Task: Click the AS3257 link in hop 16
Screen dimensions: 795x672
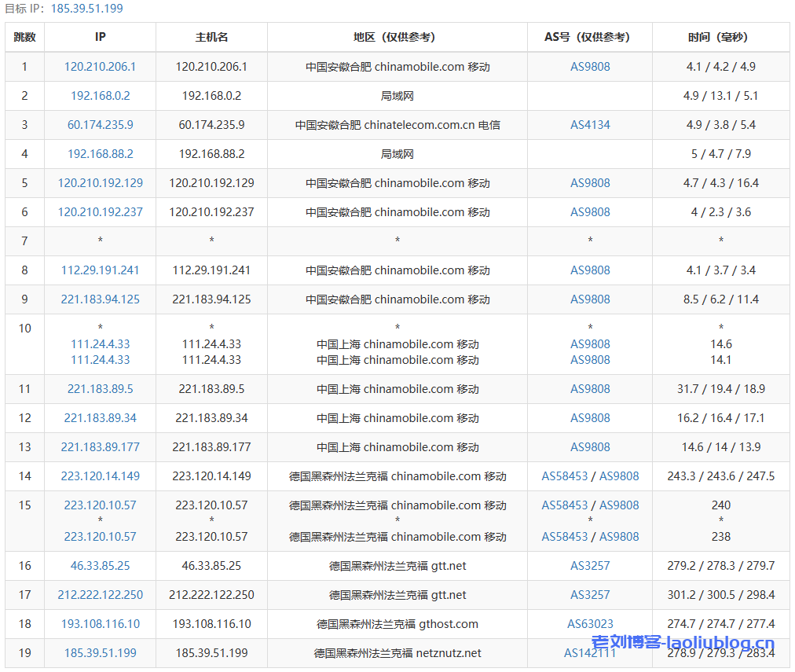Action: click(590, 566)
